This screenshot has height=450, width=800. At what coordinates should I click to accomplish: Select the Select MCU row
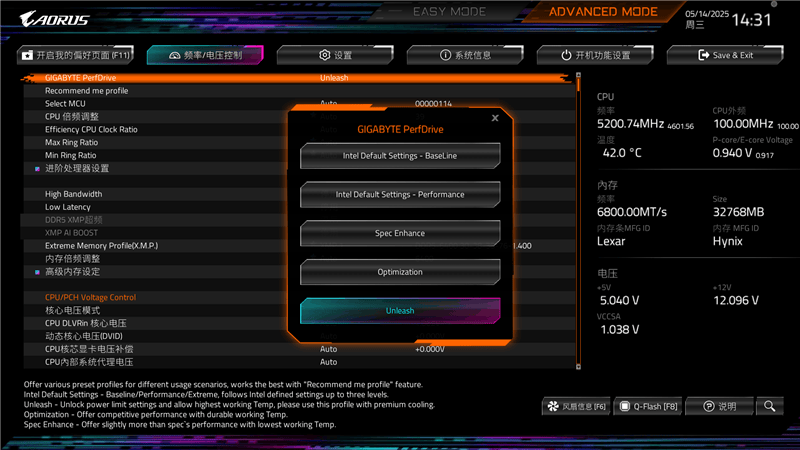point(298,104)
